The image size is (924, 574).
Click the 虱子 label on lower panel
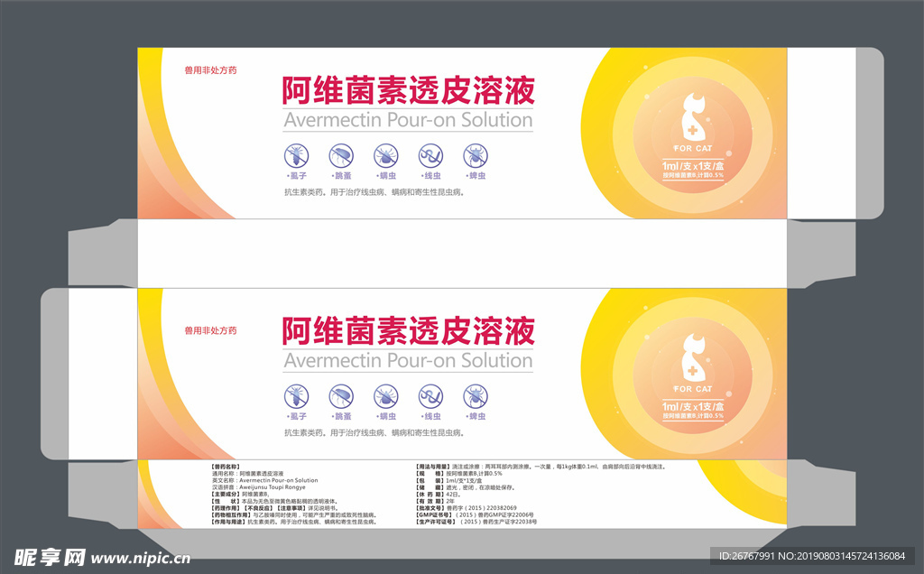click(297, 416)
